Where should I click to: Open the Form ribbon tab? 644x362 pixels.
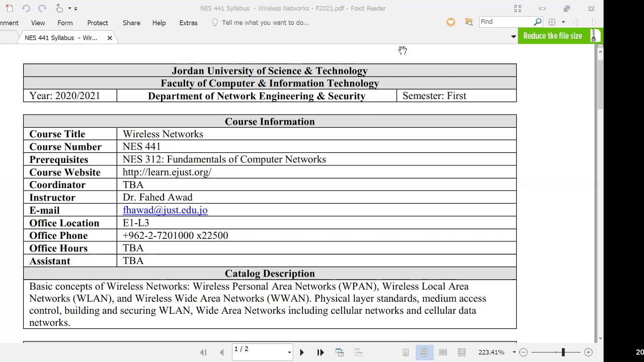click(x=65, y=23)
